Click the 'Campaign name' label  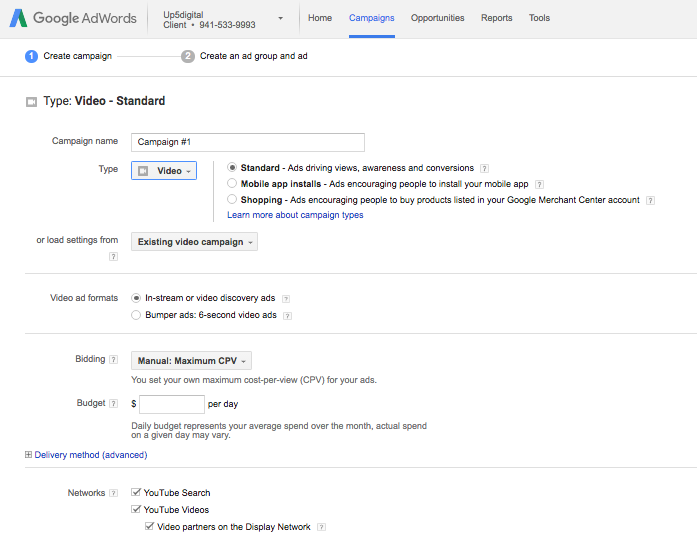coord(85,141)
